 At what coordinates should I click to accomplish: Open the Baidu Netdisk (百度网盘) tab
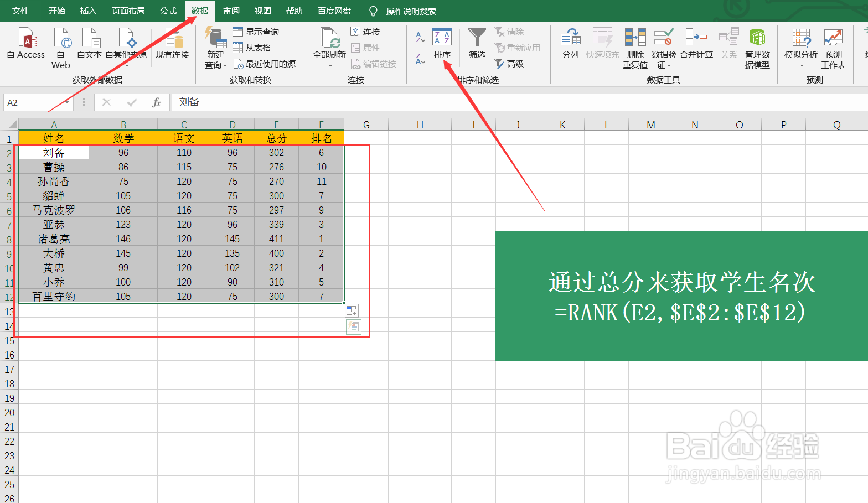(x=334, y=11)
